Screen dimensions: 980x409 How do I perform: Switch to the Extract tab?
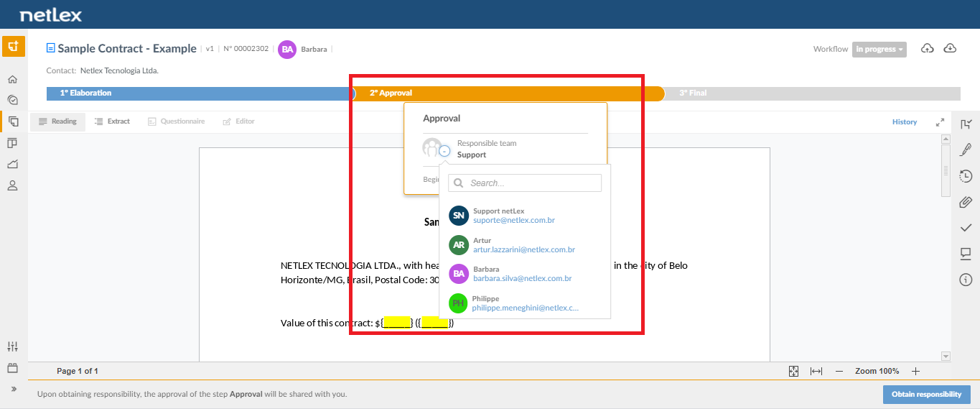coord(112,121)
